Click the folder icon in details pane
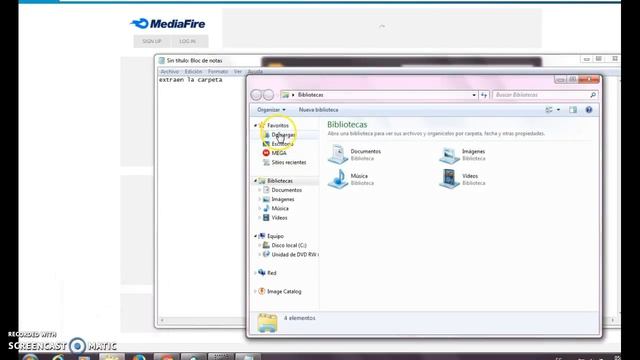Screen dimensions: 640x360 pyautogui.click(x=267, y=322)
